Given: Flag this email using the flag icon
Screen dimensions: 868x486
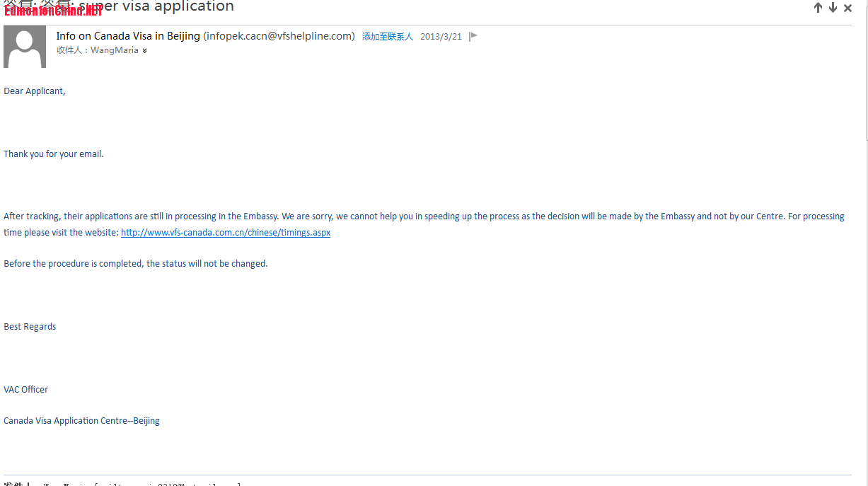Looking at the screenshot, I should 473,36.
